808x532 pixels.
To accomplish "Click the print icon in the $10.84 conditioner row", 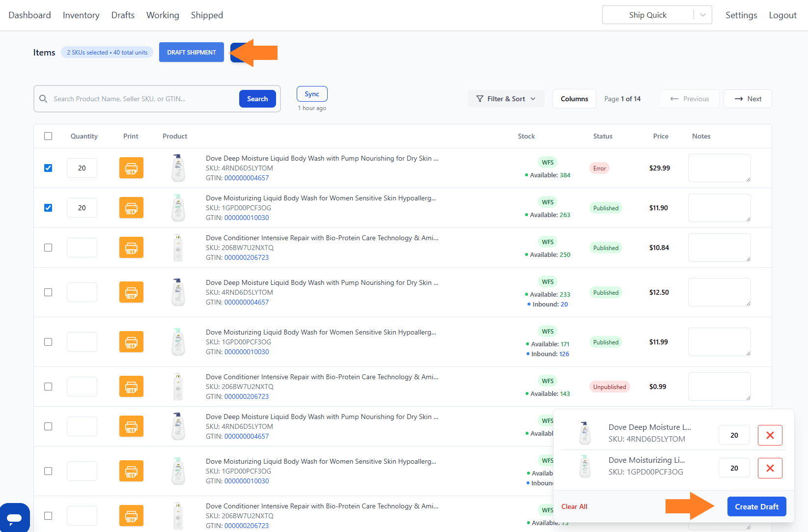I will pyautogui.click(x=131, y=248).
